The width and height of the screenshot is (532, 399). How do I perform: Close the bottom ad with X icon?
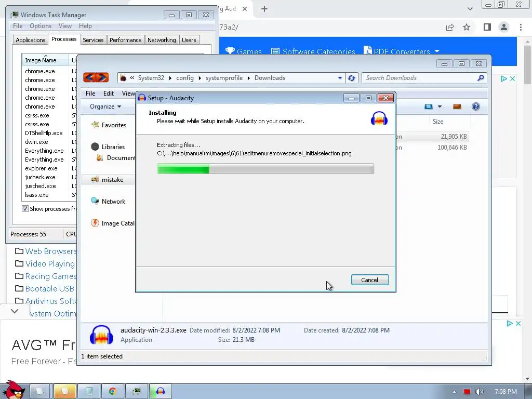tap(518, 323)
